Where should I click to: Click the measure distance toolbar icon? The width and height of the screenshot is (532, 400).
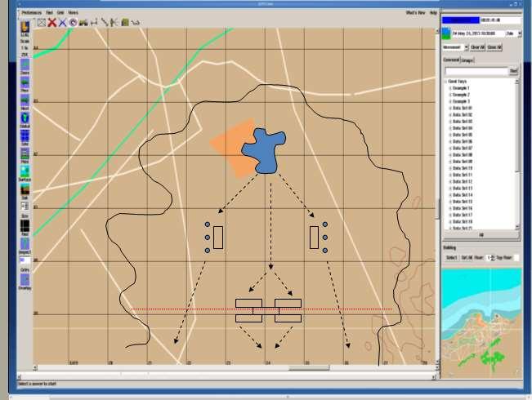click(x=94, y=23)
